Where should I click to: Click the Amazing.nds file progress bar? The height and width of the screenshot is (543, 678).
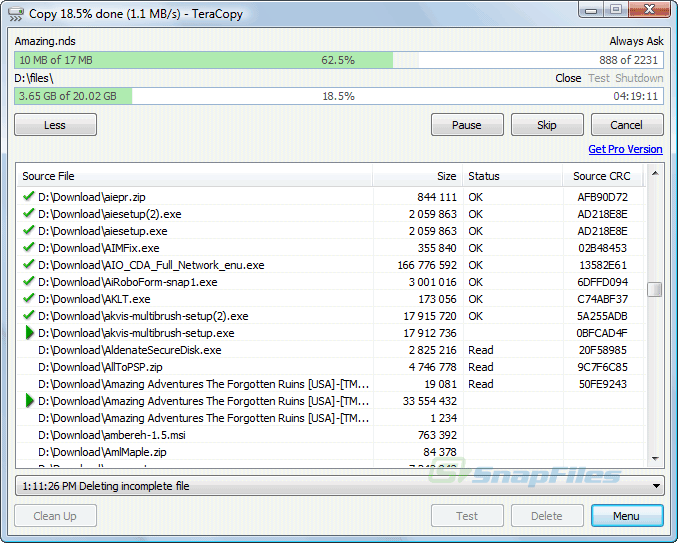(x=339, y=60)
